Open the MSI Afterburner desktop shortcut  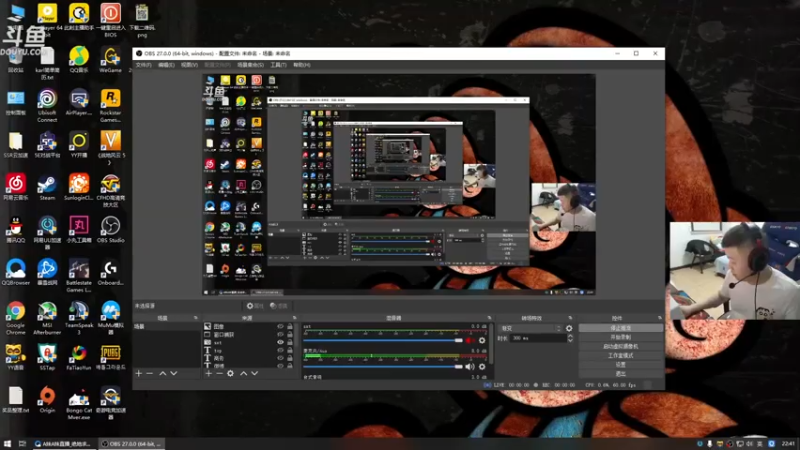point(47,317)
